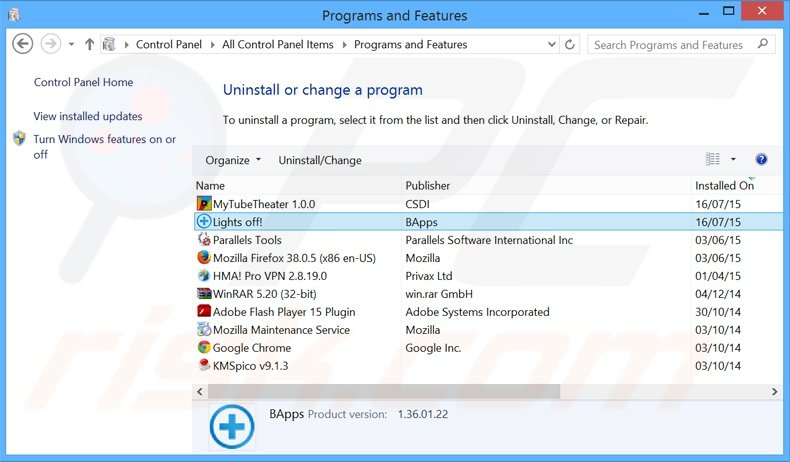790x462 pixels.
Task: Click the 01/04/15 install date
Action: pyautogui.click(x=718, y=276)
